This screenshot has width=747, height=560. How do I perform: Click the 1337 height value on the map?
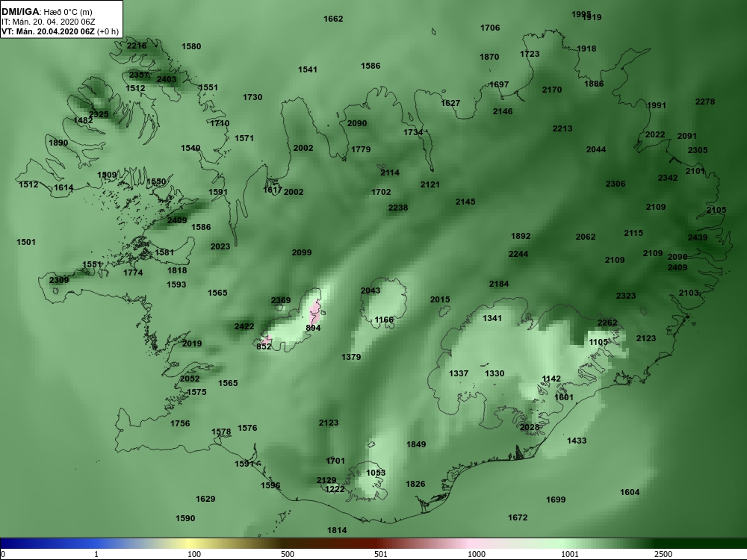(459, 373)
